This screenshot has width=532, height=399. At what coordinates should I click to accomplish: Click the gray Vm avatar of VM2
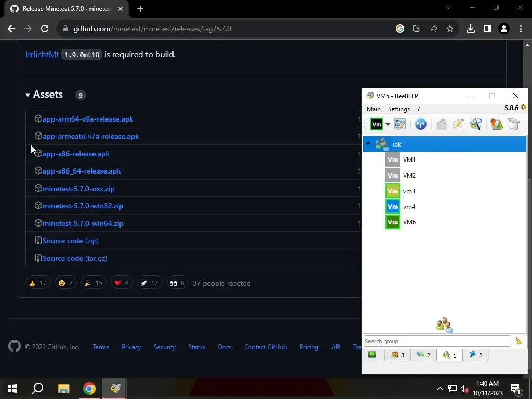tap(393, 175)
